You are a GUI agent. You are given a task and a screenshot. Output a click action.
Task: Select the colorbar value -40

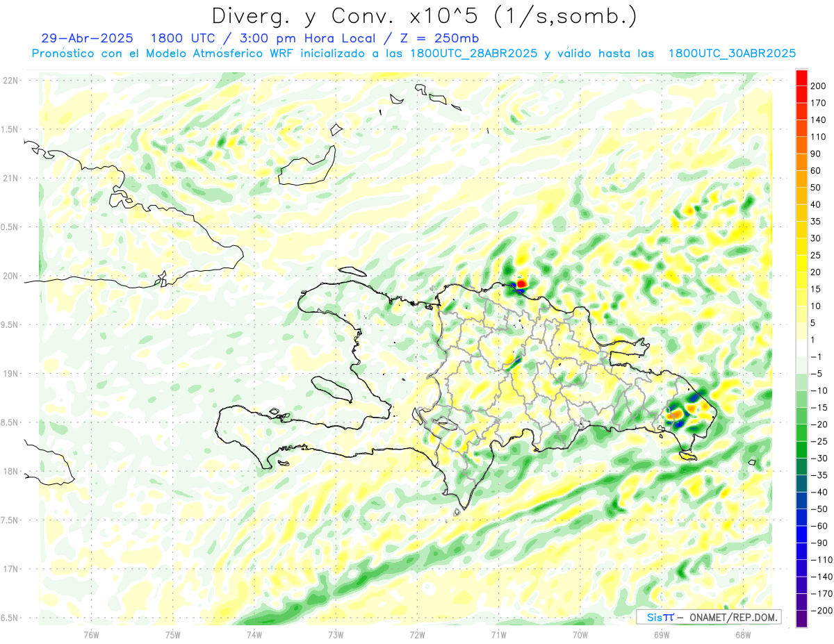coord(818,492)
